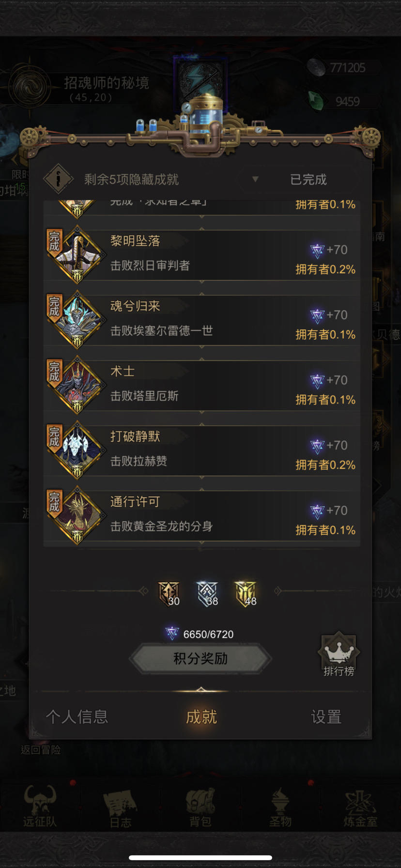The image size is (401, 868).
Task: Expand the dropdown arrow next to 已完成
Action: (255, 179)
